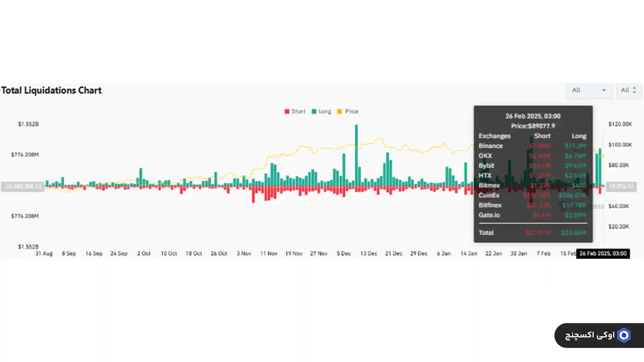
Task: Toggle the yellow Price series in the legend
Action: [x=347, y=111]
